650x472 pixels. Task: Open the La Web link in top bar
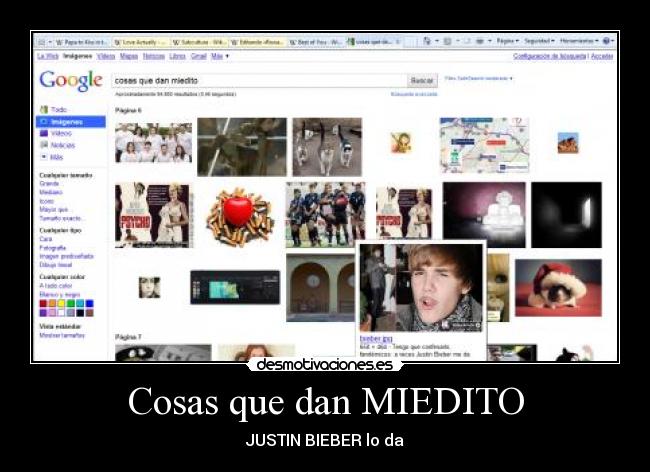coord(48,56)
